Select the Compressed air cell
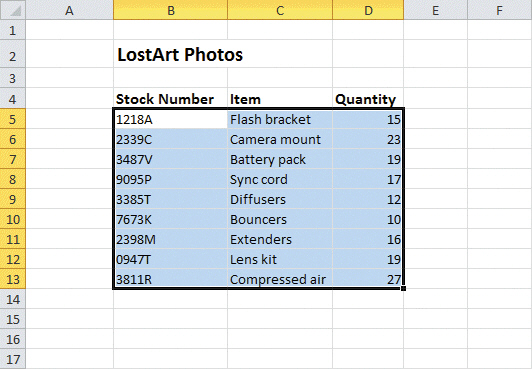The image size is (532, 369). 280,279
